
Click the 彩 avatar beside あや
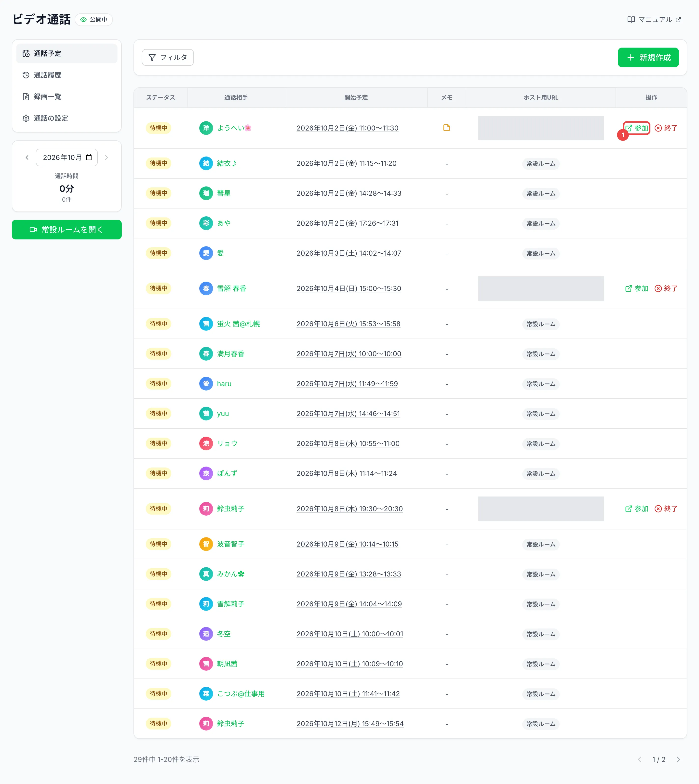tap(206, 223)
